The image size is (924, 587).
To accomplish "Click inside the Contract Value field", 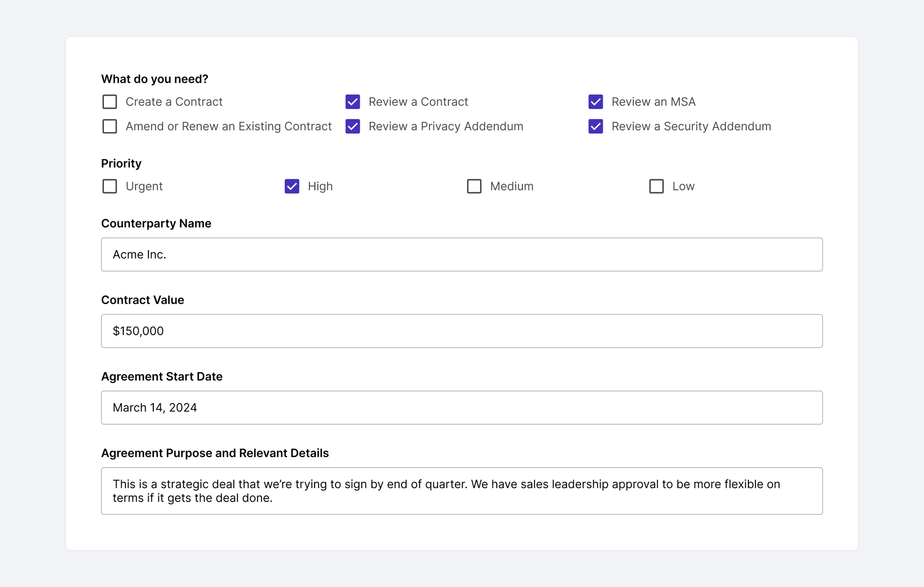I will (x=462, y=330).
